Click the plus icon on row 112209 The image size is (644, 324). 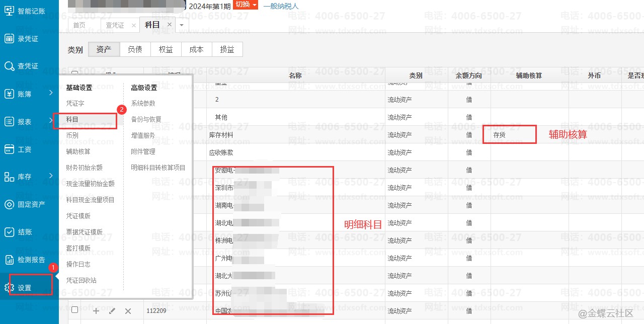click(x=96, y=311)
